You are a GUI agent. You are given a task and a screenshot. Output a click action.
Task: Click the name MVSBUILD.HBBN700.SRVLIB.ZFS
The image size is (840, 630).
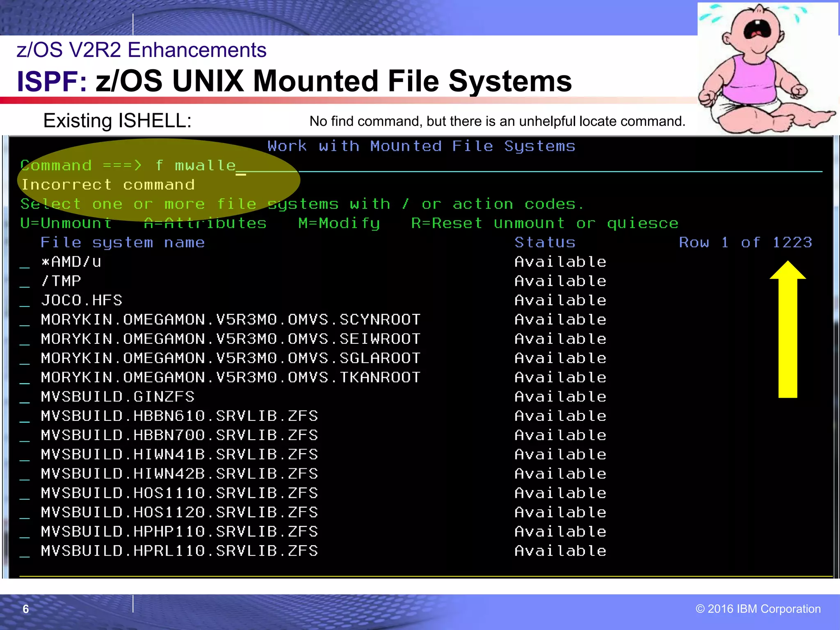pos(179,435)
